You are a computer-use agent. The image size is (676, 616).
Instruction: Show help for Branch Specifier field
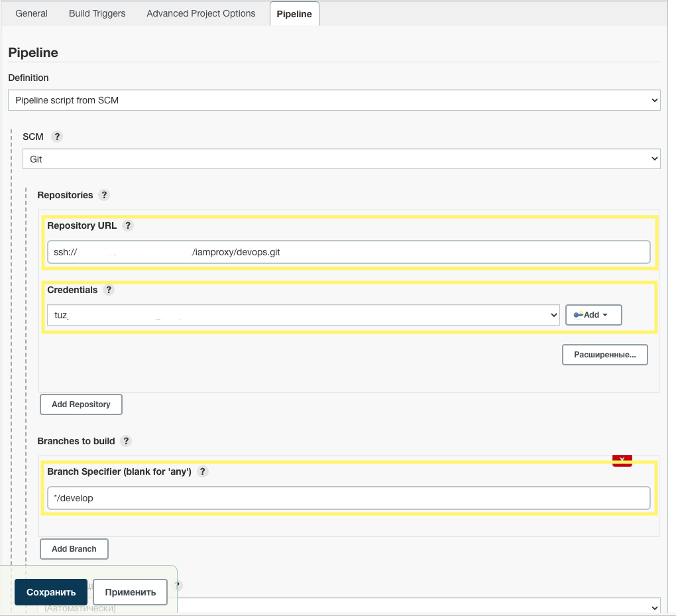(203, 471)
